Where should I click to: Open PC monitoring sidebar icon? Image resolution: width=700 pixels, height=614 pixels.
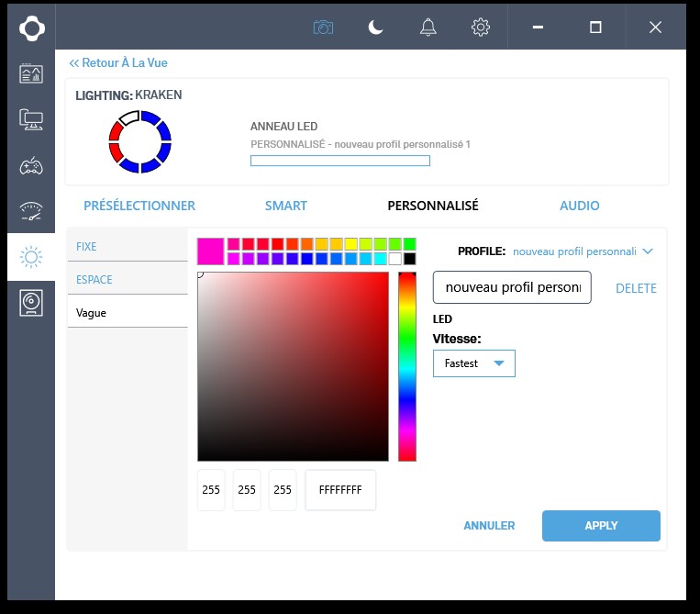[x=31, y=74]
